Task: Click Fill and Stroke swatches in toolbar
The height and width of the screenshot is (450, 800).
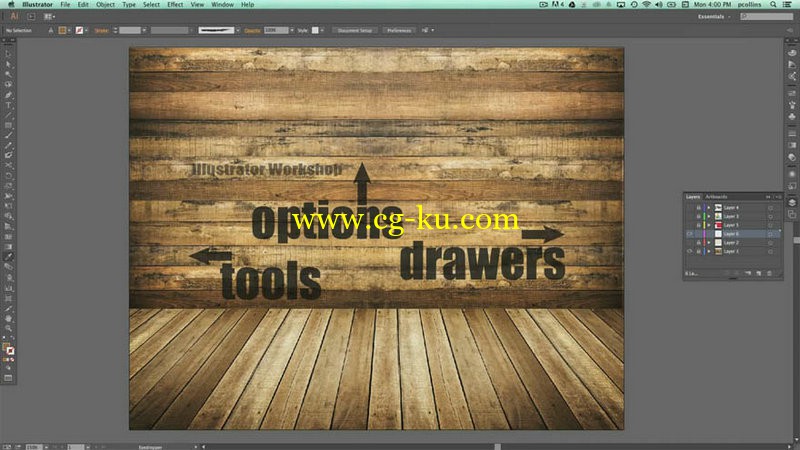Action: pyautogui.click(x=8, y=349)
